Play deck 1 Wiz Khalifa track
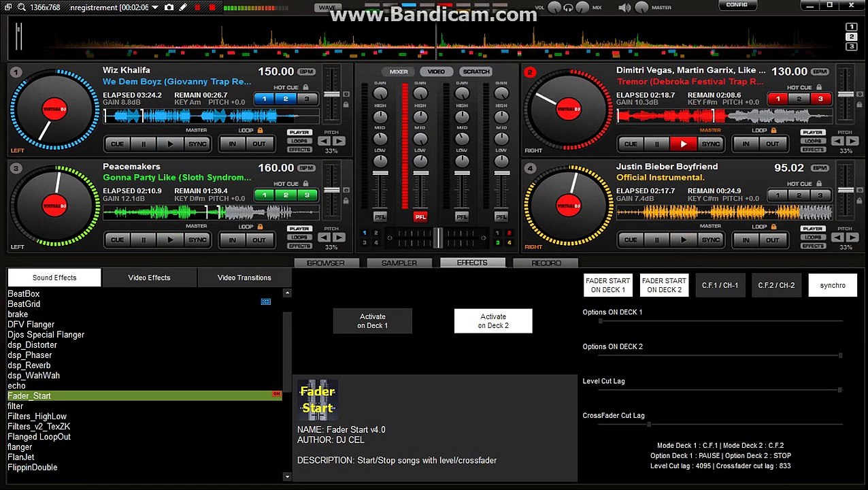Viewport: 868px width, 490px height. 170,144
